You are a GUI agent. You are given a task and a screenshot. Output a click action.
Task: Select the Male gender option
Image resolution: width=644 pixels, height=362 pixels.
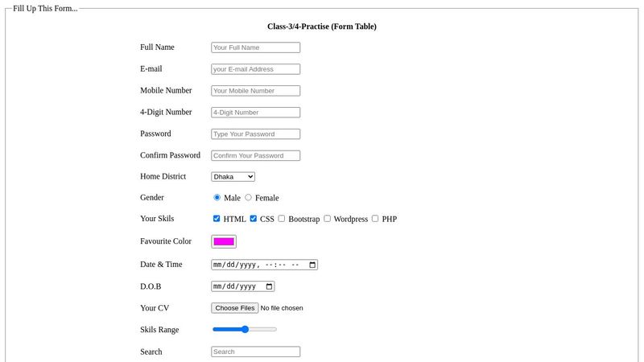217,197
